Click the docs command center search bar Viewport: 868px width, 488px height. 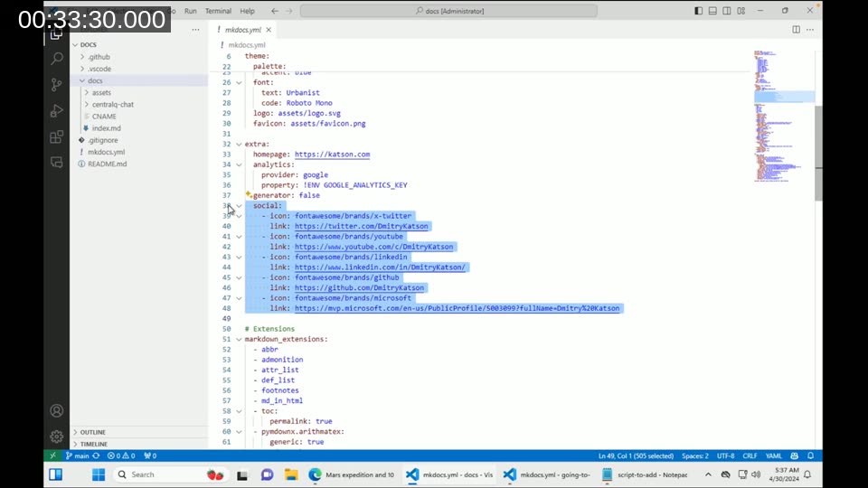pos(449,11)
